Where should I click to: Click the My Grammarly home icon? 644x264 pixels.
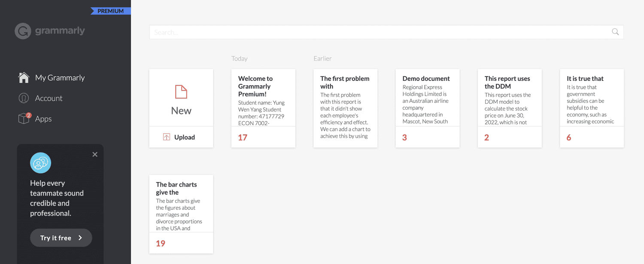click(x=24, y=77)
